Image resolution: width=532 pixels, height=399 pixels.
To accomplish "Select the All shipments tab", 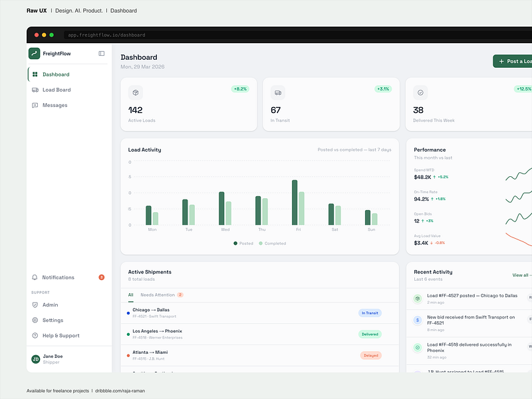I will (130, 295).
